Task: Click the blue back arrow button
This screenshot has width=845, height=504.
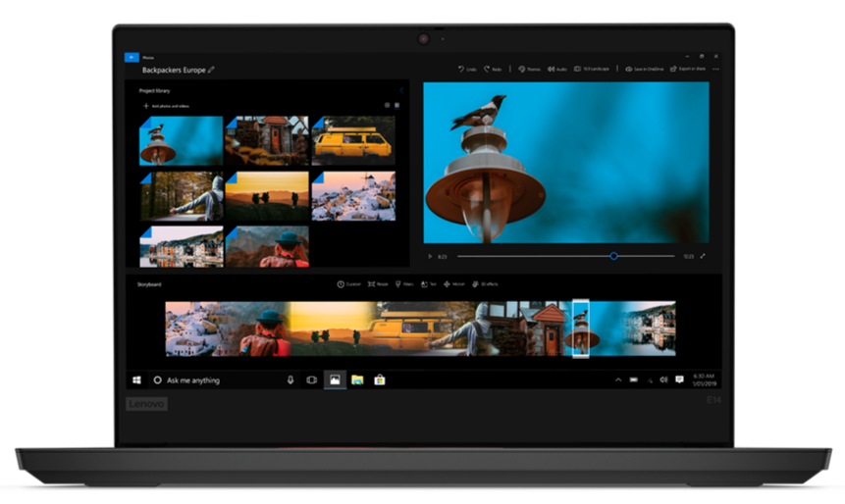Action: pos(132,57)
